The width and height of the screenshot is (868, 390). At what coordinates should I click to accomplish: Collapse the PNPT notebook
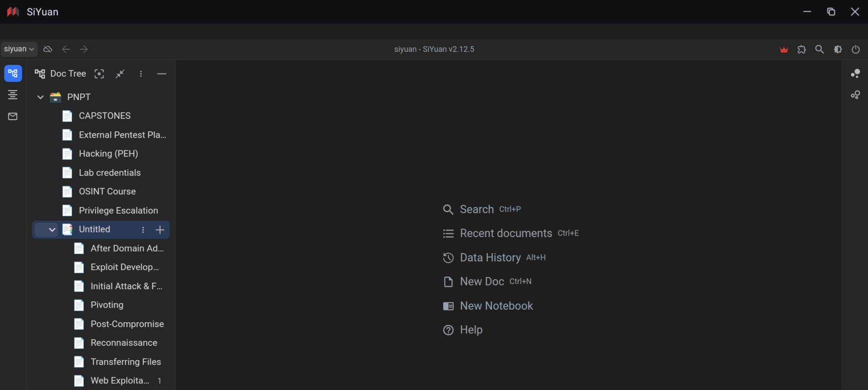tap(40, 97)
